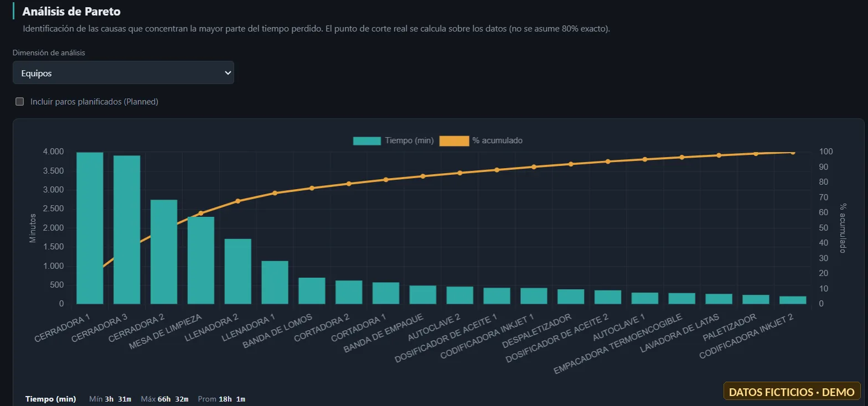Select the DOSIFICADOR DE ACEITE 1 bar

click(497, 295)
